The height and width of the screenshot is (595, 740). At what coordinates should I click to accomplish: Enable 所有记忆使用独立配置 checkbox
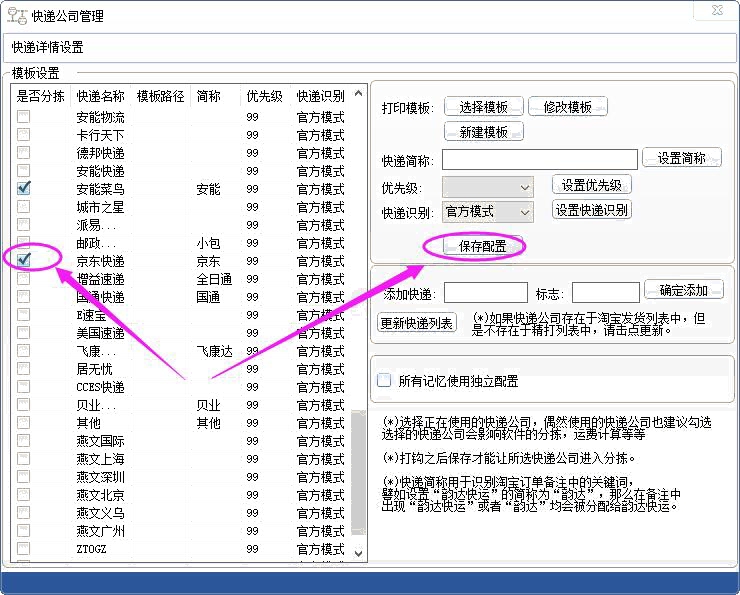pos(384,381)
